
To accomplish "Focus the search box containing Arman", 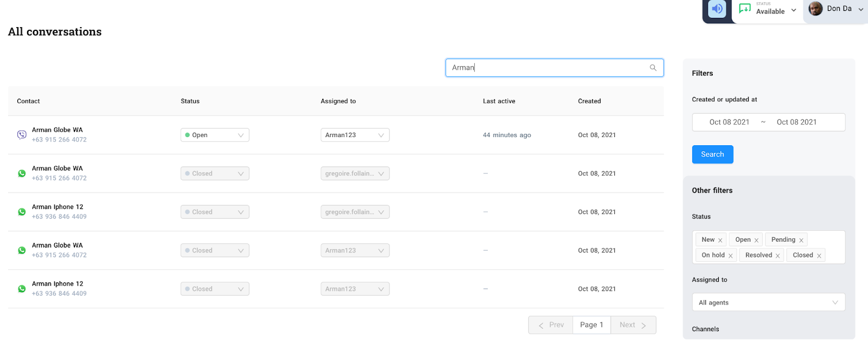I will coord(548,68).
